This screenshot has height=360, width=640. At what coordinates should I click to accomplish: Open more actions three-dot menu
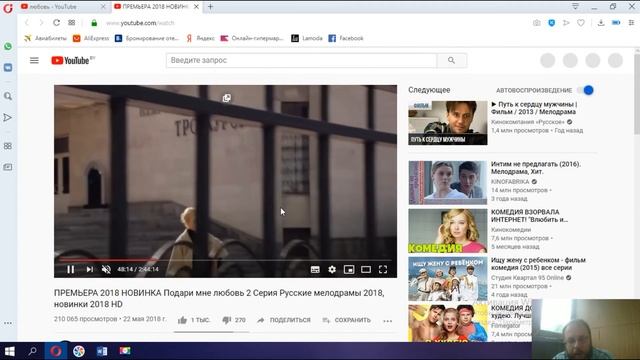coord(388,321)
